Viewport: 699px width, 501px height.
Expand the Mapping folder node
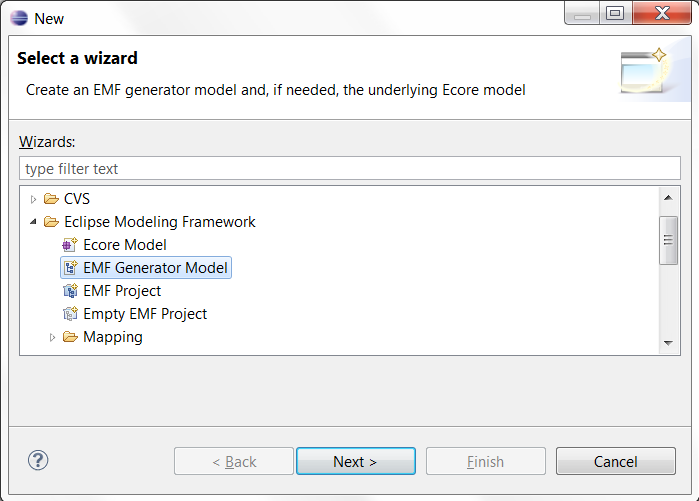tap(52, 337)
